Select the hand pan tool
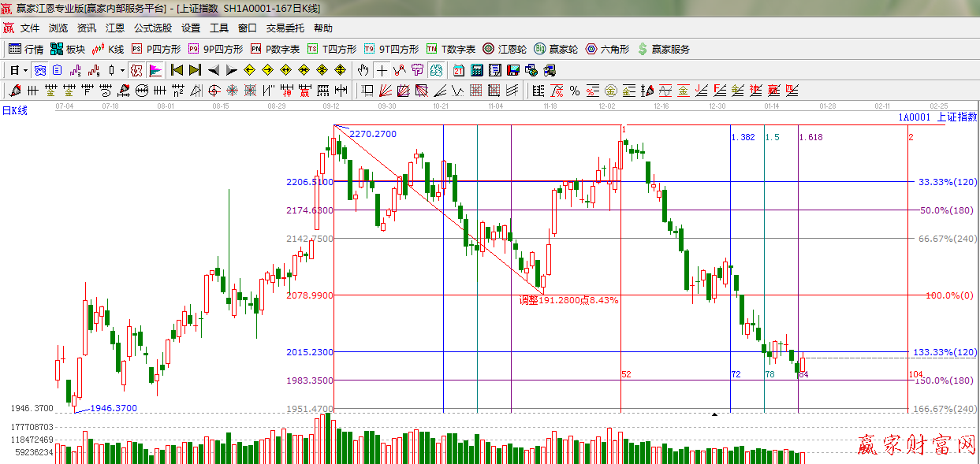The image size is (980, 464). (x=363, y=70)
